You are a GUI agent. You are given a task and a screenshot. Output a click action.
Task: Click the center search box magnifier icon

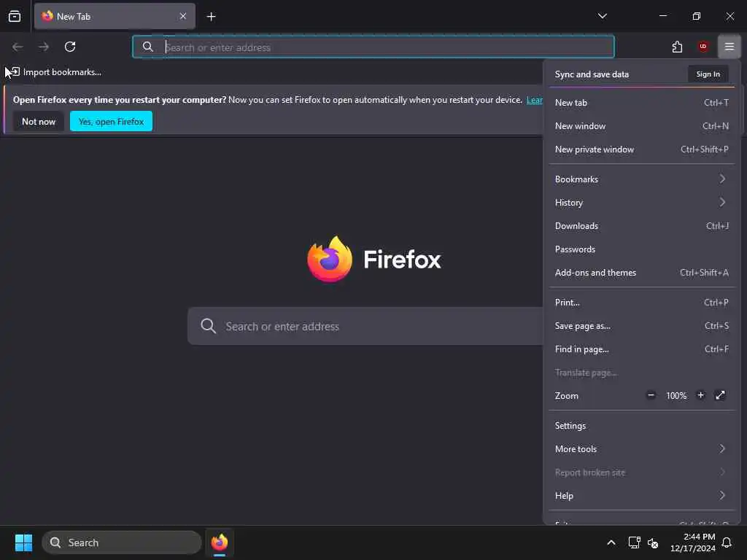208,326
